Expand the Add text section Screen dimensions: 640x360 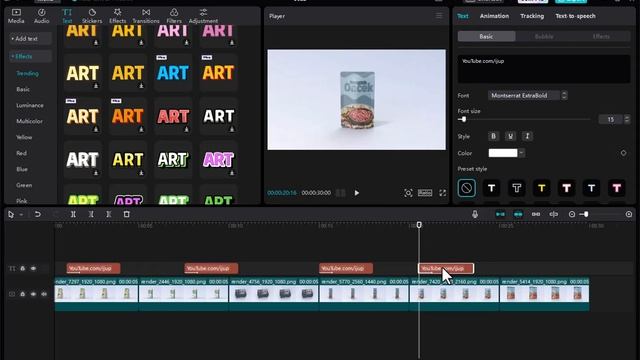pos(30,39)
